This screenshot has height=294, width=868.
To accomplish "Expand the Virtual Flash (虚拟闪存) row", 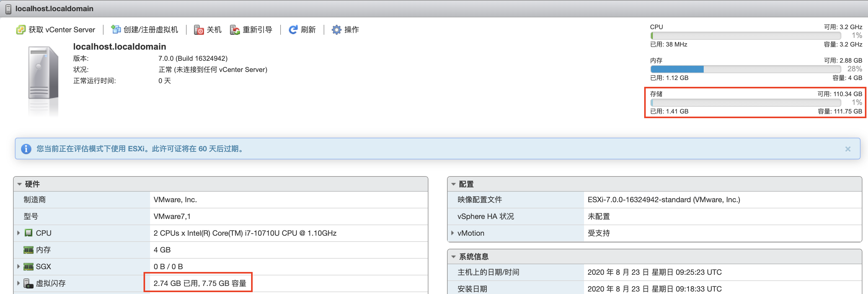I will [x=19, y=283].
